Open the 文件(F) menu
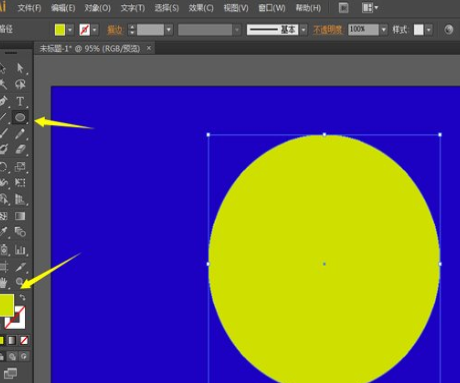The width and height of the screenshot is (460, 383). [29, 8]
